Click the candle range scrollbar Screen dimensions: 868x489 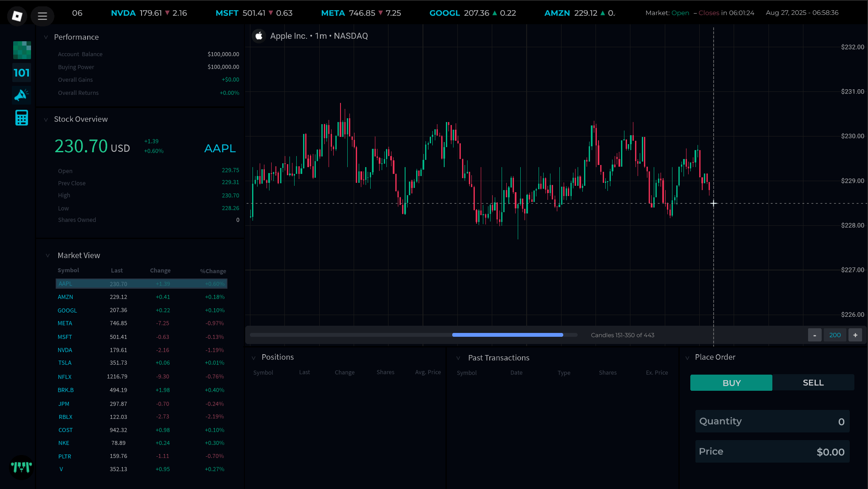point(507,335)
